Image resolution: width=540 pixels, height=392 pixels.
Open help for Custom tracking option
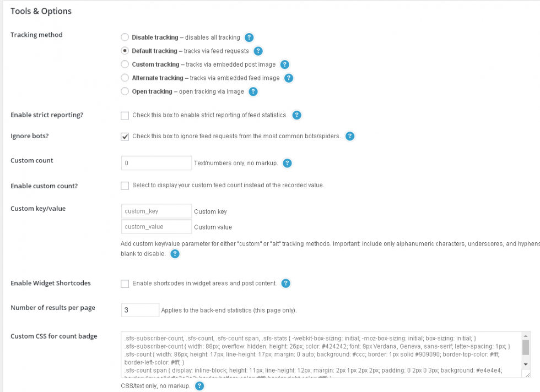[x=284, y=64]
